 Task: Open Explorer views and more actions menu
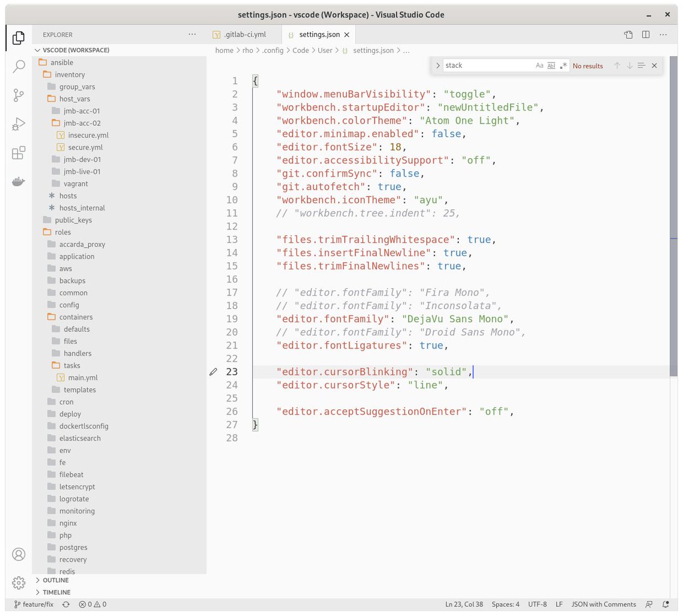click(x=192, y=35)
